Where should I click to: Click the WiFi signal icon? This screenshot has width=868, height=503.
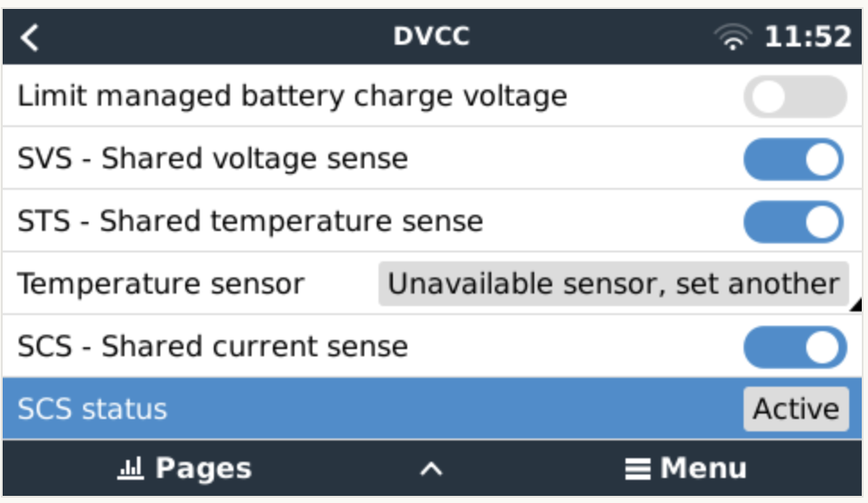click(x=733, y=38)
